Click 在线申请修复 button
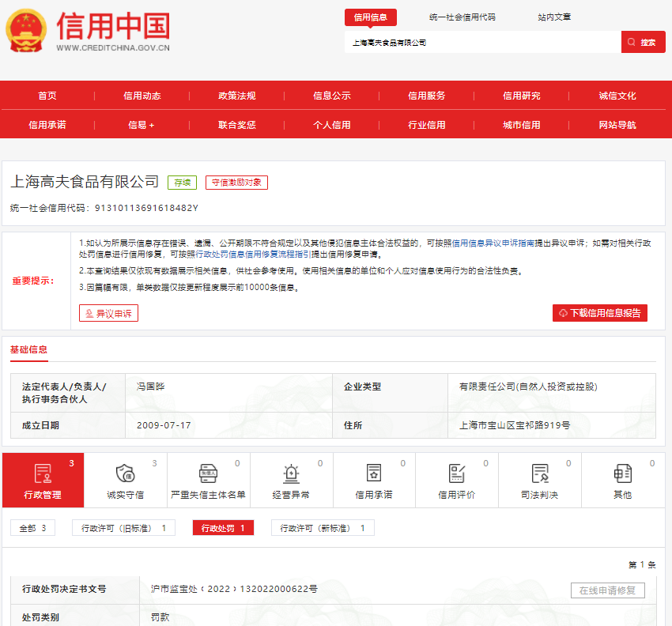Image resolution: width=672 pixels, height=626 pixels. click(608, 590)
